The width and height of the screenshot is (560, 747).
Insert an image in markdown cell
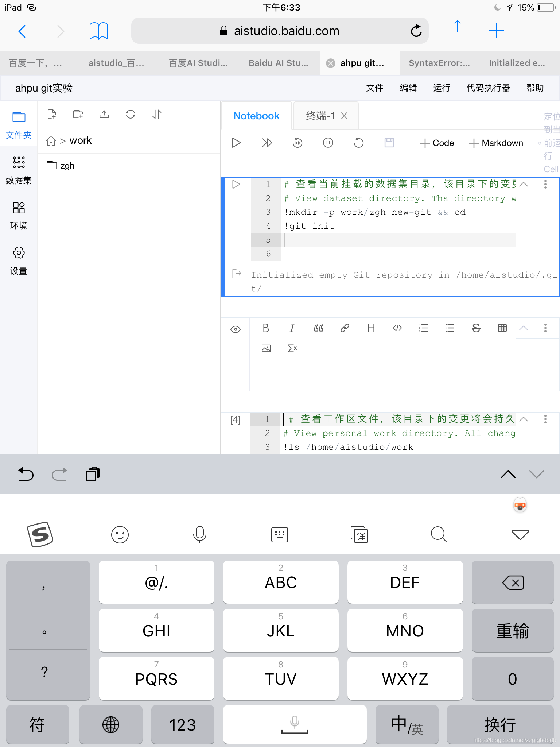click(266, 348)
